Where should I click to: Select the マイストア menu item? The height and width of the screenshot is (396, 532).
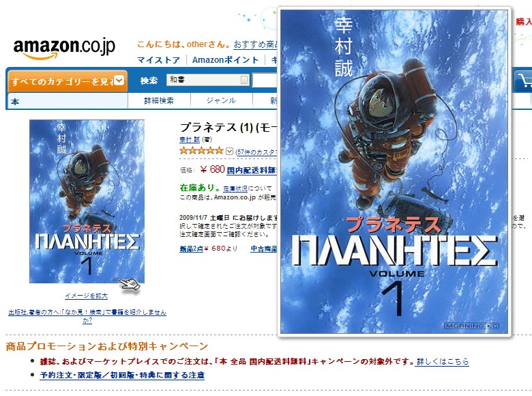tap(159, 60)
